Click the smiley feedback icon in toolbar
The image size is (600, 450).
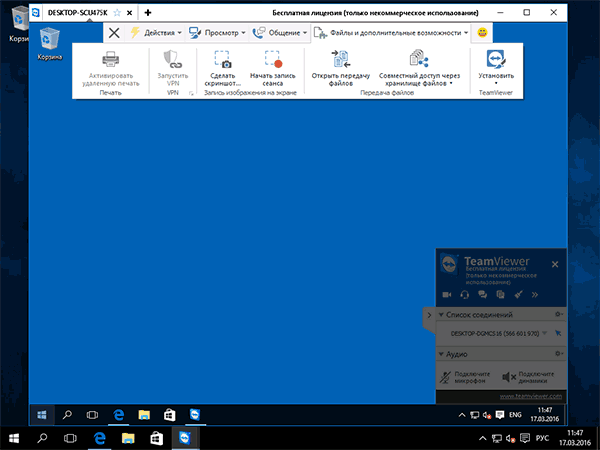coord(483,33)
